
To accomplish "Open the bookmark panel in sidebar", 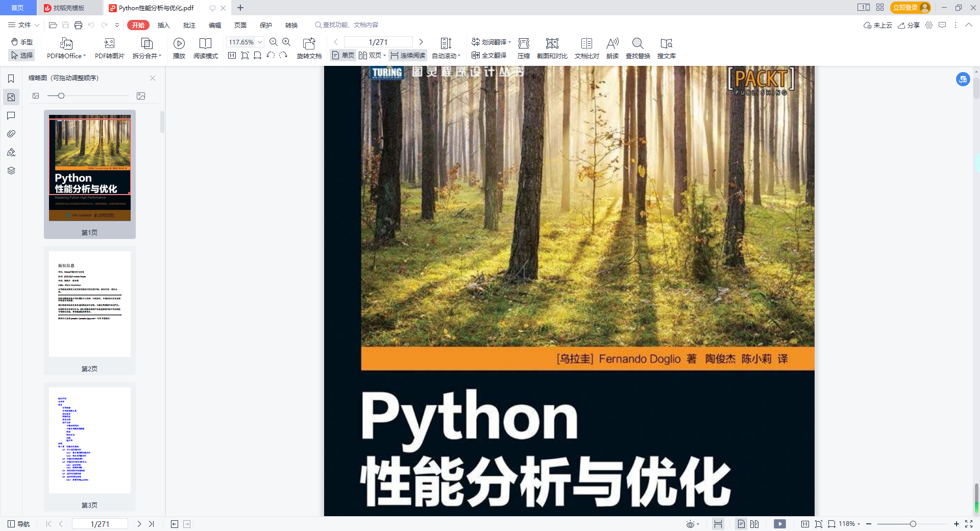I will tap(11, 79).
